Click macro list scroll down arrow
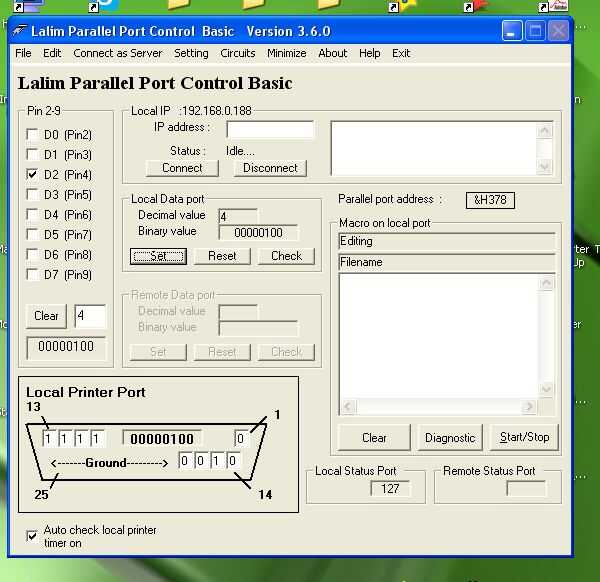The image size is (600, 582). pyautogui.click(x=546, y=389)
